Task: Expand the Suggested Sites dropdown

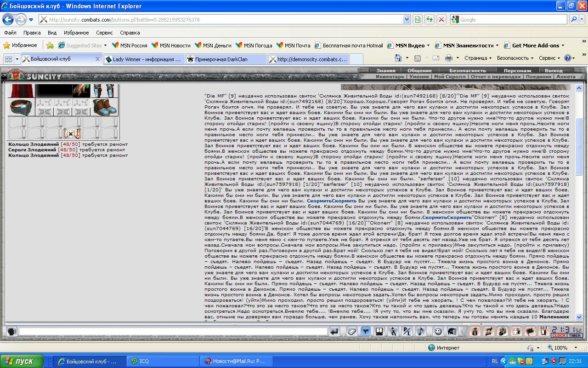Action: tap(105, 46)
